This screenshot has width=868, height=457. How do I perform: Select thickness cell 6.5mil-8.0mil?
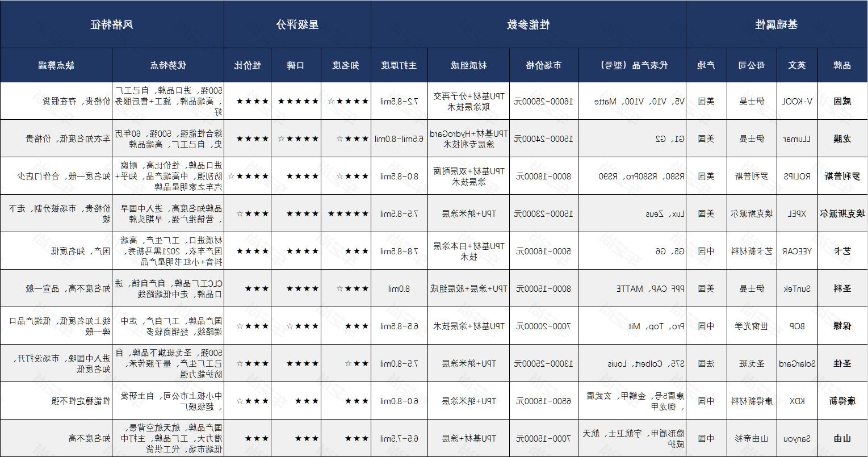(x=399, y=139)
